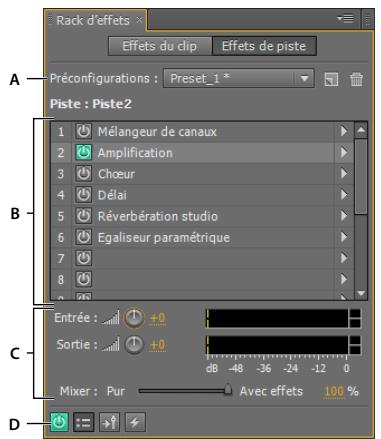
Task: Select the Chœur effect row
Action: 202,174
